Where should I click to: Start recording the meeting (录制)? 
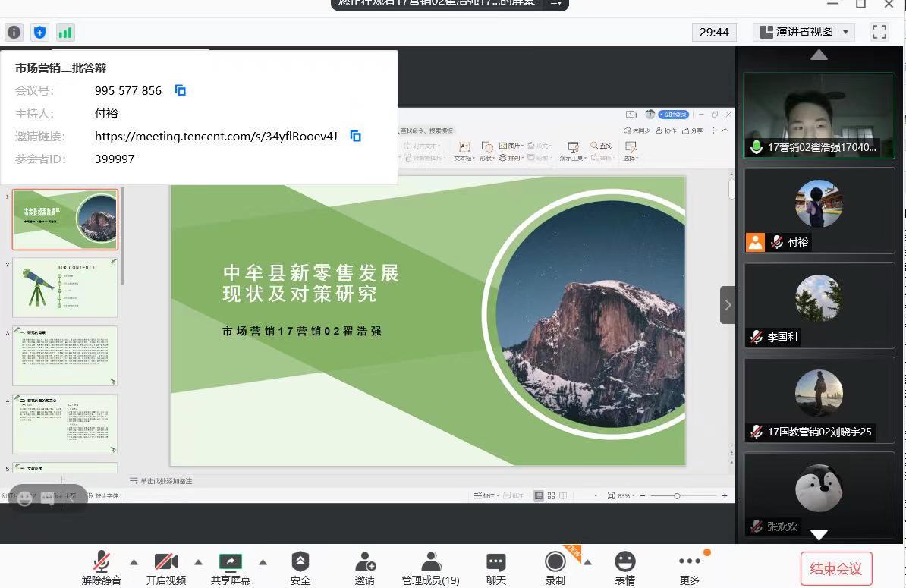555,568
